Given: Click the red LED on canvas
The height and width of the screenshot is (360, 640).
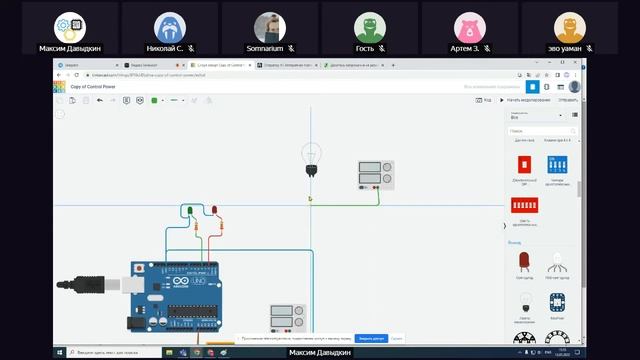Looking at the screenshot, I should click(x=214, y=210).
